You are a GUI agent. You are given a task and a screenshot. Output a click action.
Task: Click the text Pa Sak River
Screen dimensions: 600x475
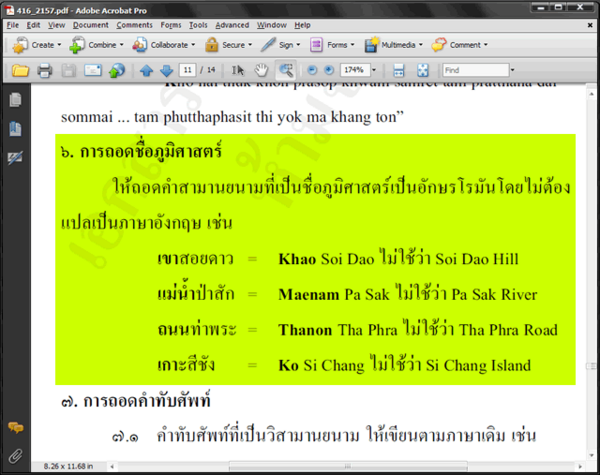pyautogui.click(x=494, y=295)
